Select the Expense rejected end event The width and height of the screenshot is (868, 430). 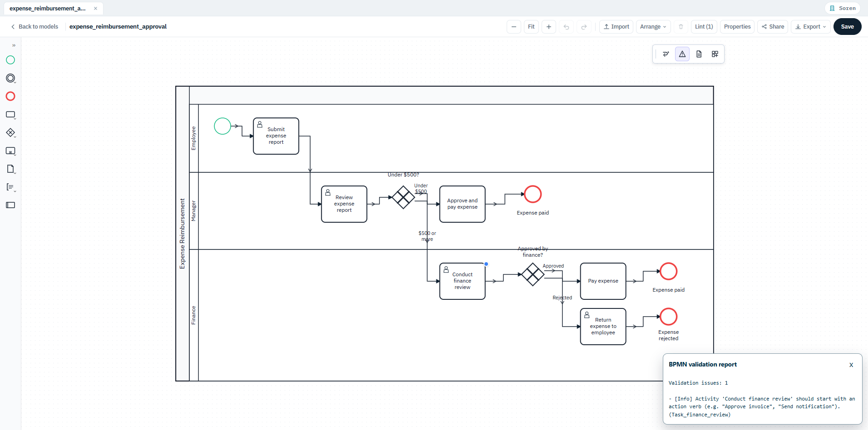[669, 317]
